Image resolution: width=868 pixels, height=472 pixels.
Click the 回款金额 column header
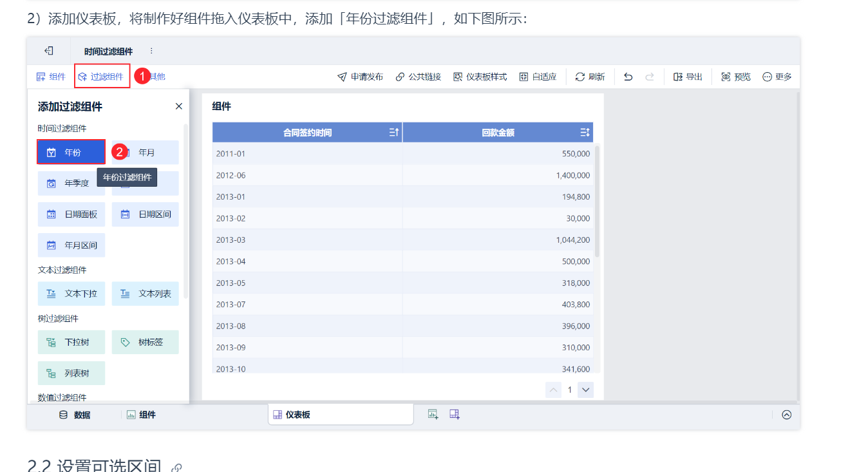coord(498,133)
